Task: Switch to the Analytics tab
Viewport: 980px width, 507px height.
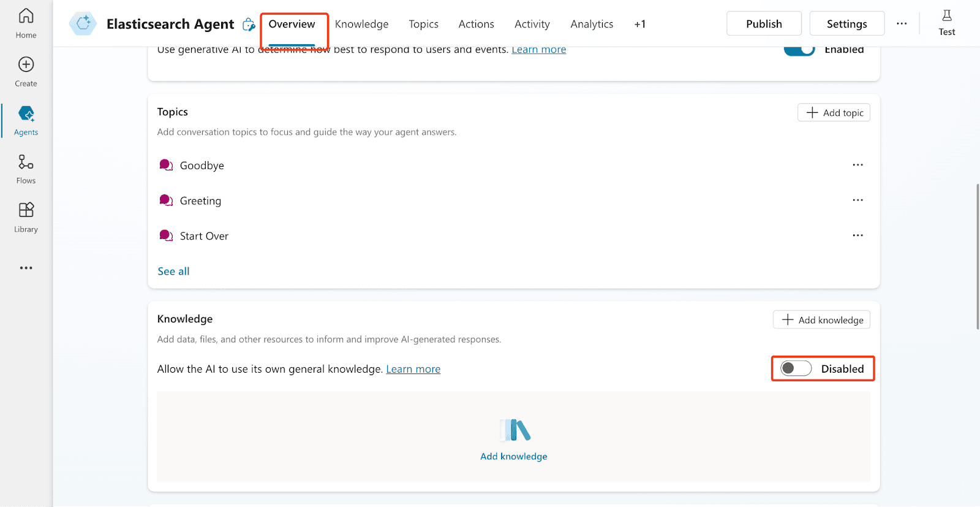Action: coord(591,25)
